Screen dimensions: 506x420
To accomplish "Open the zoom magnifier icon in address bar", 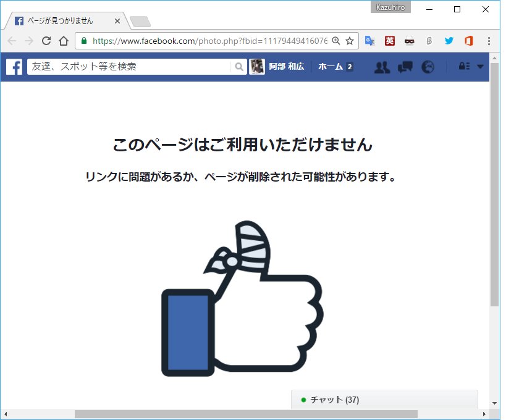I will point(336,41).
